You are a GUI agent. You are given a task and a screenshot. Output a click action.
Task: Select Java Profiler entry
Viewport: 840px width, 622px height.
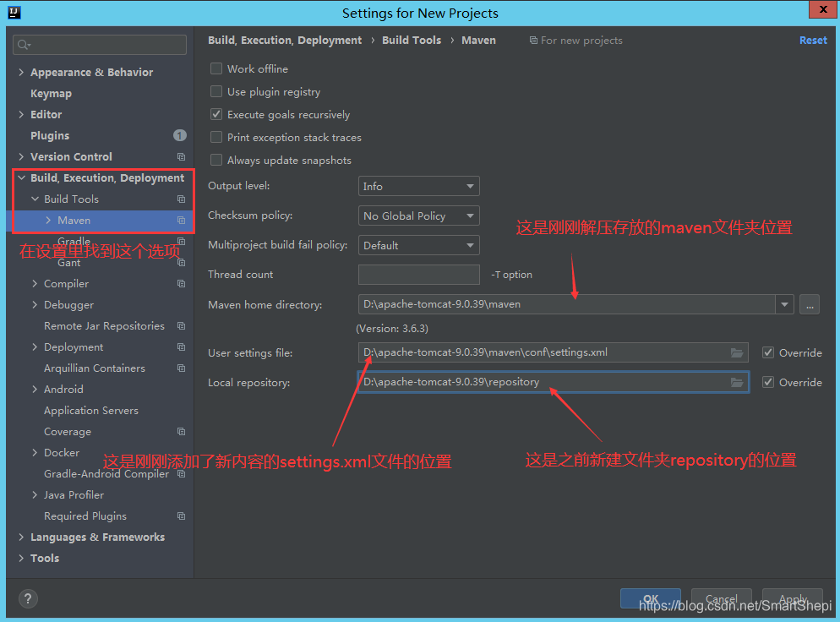(74, 495)
